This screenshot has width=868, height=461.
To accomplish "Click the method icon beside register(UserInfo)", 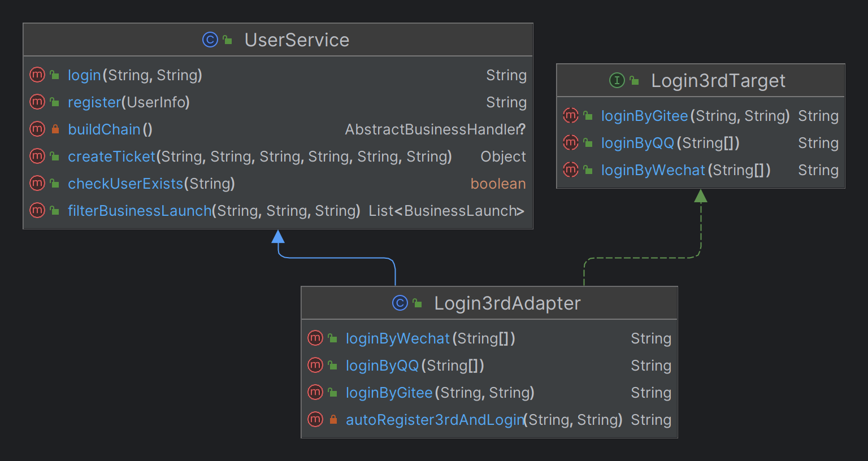I will click(37, 102).
